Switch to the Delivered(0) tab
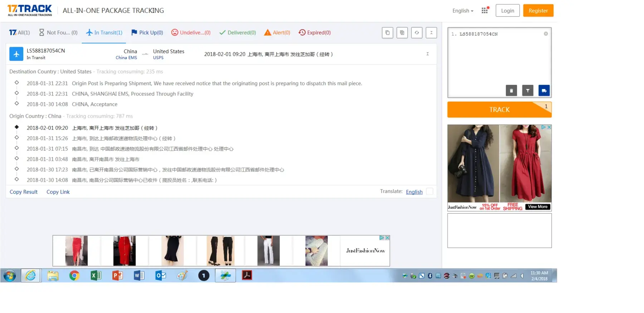Viewport: 644px width, 313px height. point(238,33)
